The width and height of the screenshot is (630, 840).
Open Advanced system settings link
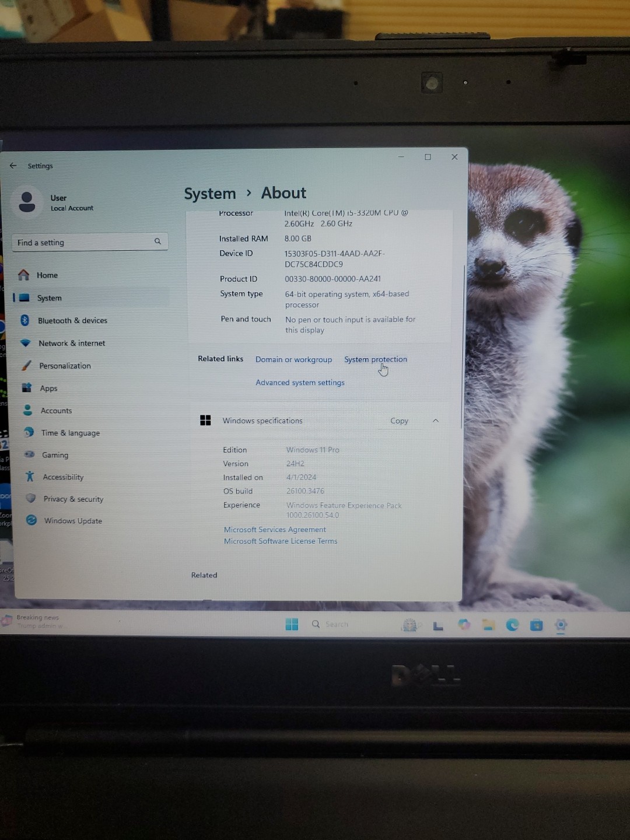point(300,383)
